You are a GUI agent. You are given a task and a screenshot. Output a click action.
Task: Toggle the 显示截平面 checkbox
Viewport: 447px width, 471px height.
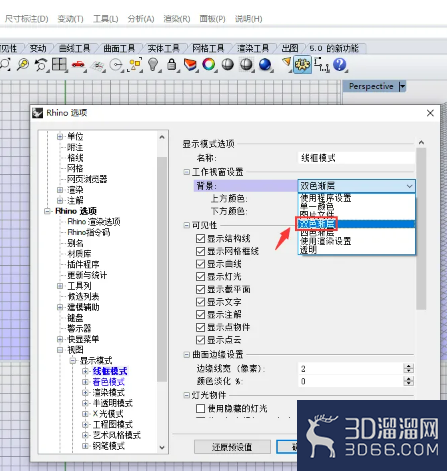click(200, 289)
